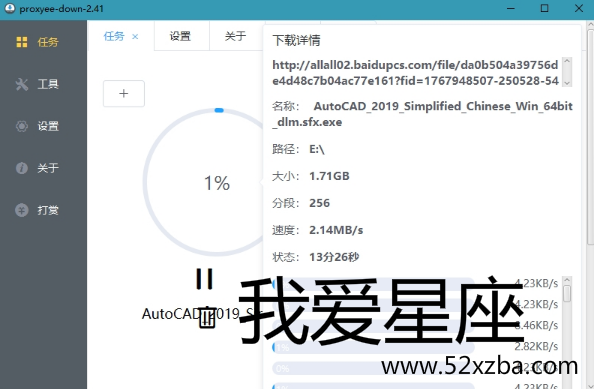
Task: Select the 任务 tab label
Action: pos(114,36)
